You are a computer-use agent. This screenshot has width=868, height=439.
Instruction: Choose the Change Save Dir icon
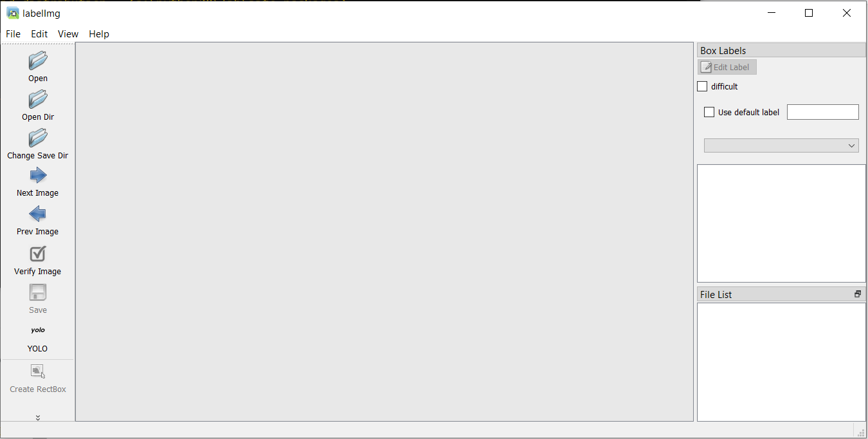[x=38, y=138]
